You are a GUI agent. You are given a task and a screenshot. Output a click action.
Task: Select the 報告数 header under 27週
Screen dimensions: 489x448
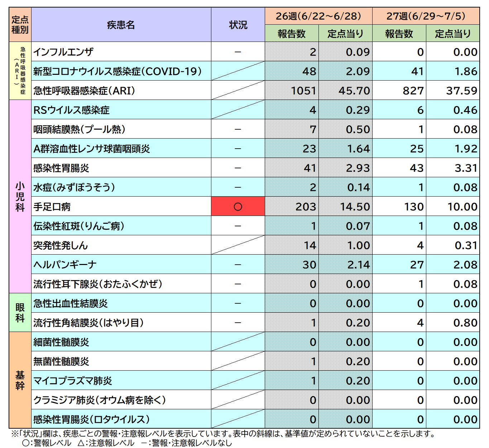pyautogui.click(x=399, y=33)
